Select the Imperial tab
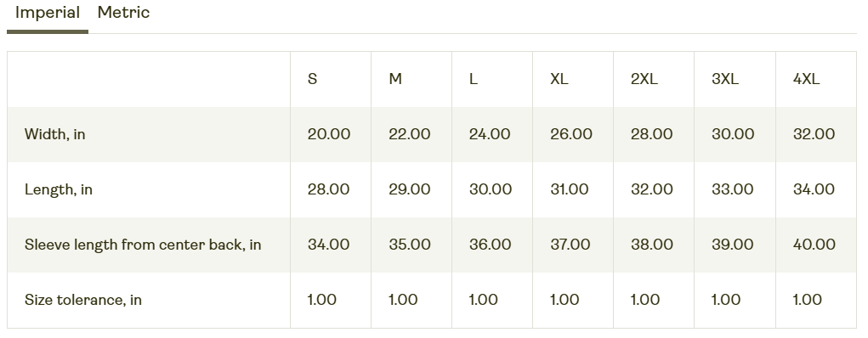868x338 pixels. (x=48, y=13)
